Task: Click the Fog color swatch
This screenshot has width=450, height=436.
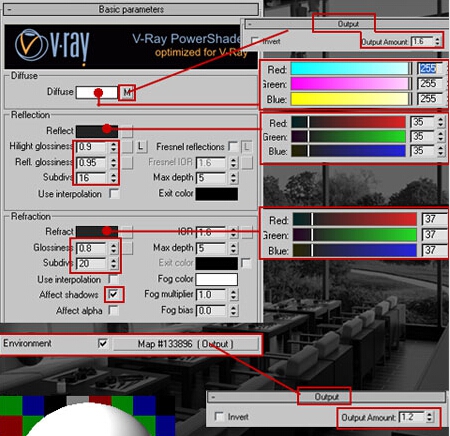Action: pos(217,279)
